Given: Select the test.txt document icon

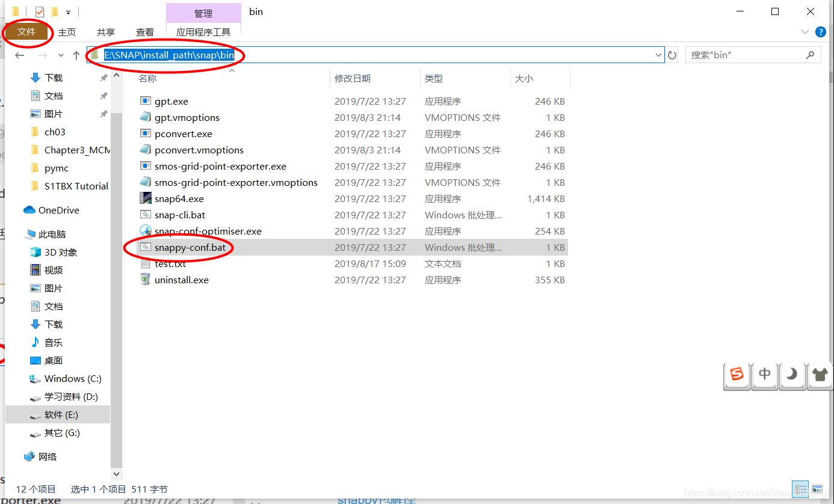Looking at the screenshot, I should [x=145, y=263].
